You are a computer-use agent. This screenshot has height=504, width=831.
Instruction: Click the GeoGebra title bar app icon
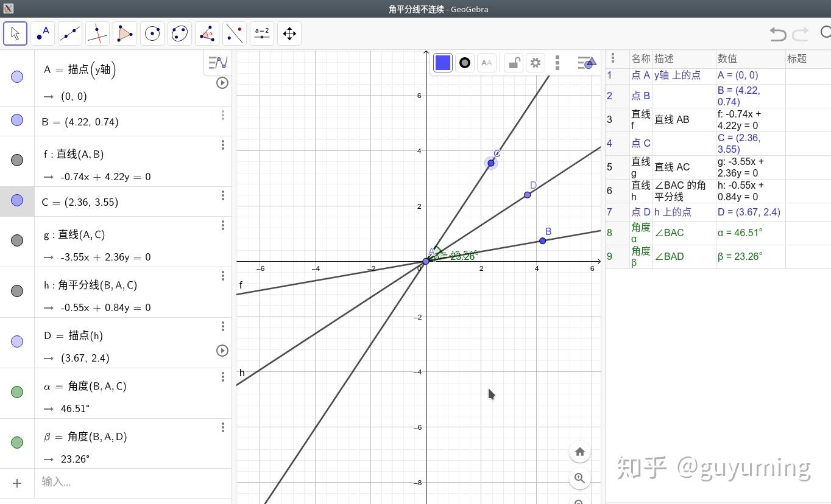pos(8,9)
